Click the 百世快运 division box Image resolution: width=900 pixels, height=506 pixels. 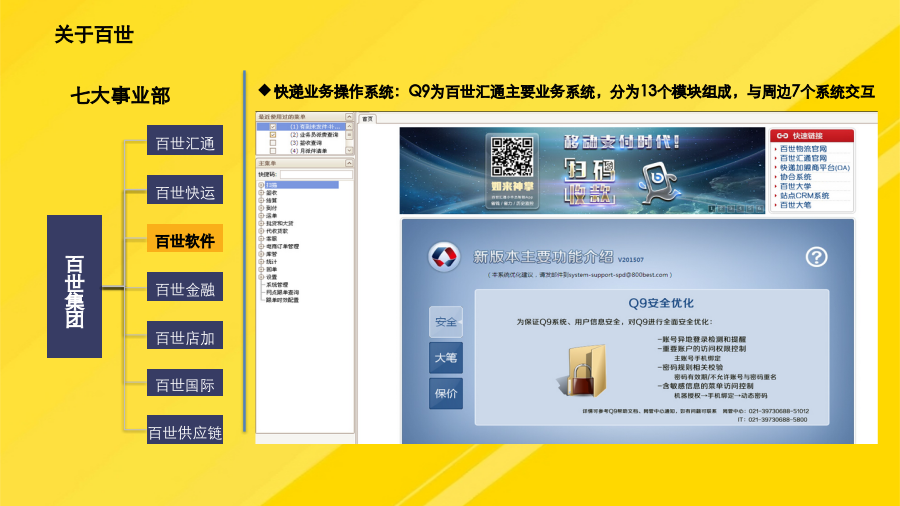coord(185,190)
